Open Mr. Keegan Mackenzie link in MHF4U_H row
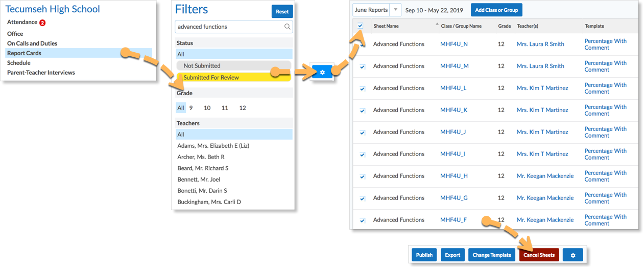 click(x=545, y=176)
